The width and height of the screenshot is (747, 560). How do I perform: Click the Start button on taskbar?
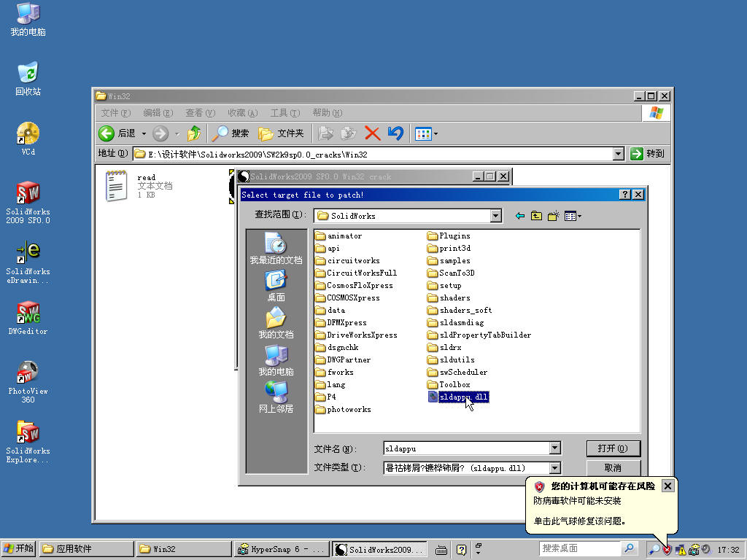(18, 548)
